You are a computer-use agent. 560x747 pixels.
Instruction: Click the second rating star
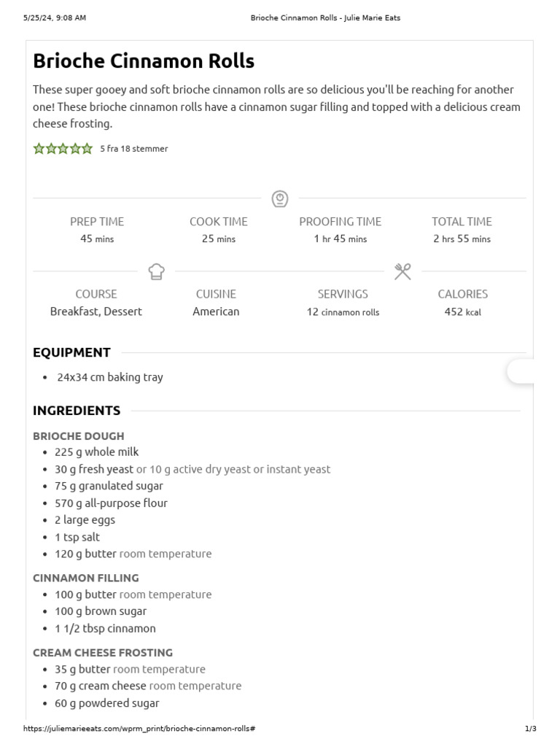[51, 149]
